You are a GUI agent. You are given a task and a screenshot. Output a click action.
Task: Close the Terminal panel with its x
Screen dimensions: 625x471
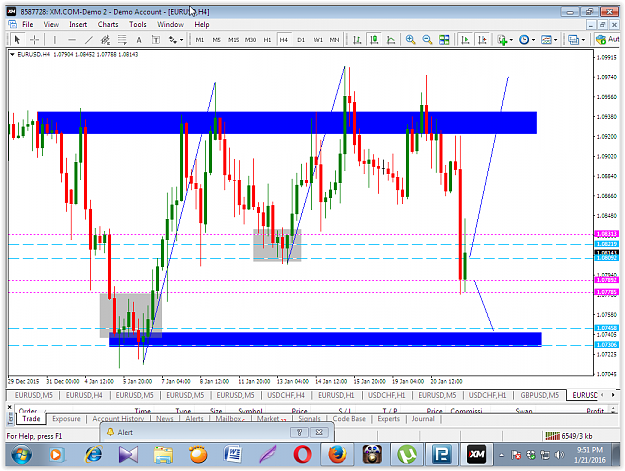(10, 408)
